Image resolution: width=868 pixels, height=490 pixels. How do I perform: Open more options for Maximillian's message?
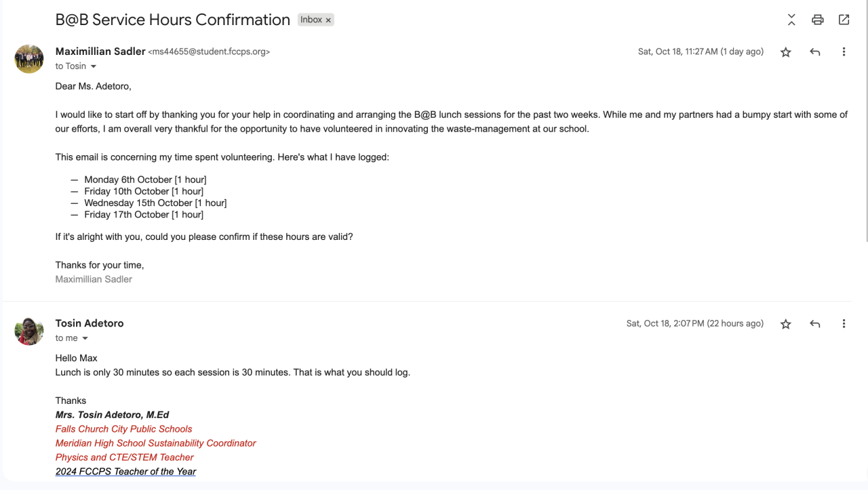pos(844,52)
